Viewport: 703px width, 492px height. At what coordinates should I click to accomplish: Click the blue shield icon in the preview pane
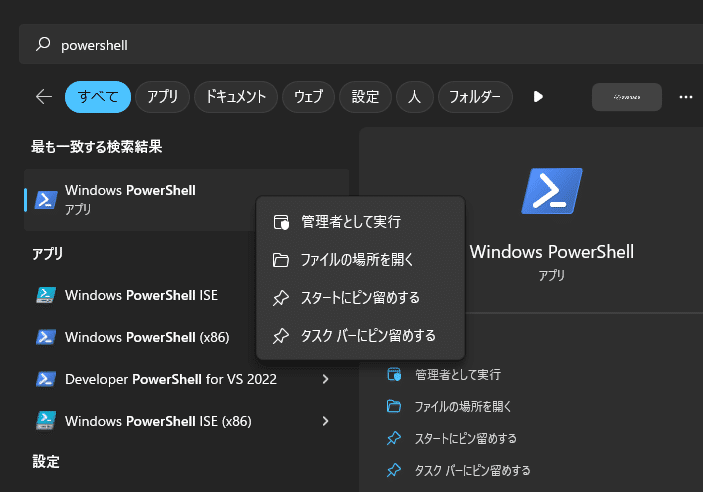(394, 374)
